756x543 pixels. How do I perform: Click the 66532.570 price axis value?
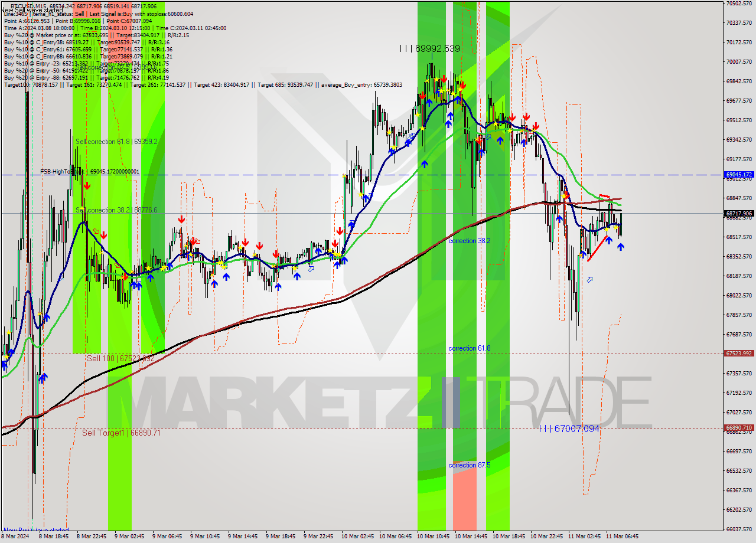click(x=739, y=470)
